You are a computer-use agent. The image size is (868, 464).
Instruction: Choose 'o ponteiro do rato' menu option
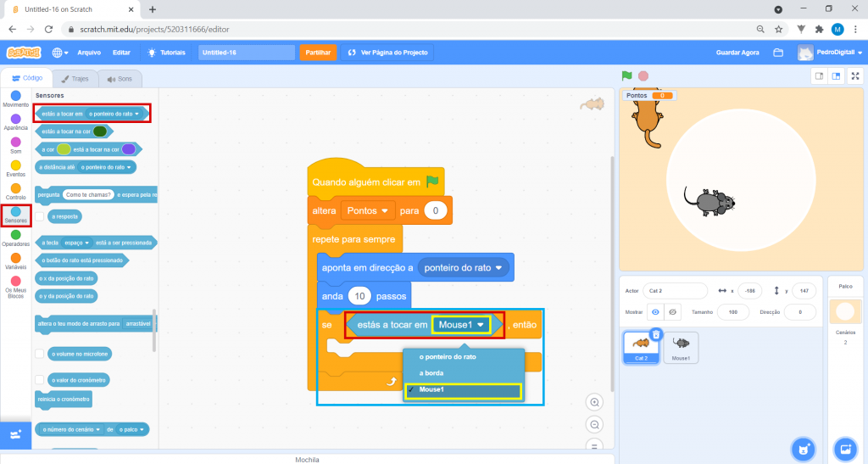coord(464,357)
